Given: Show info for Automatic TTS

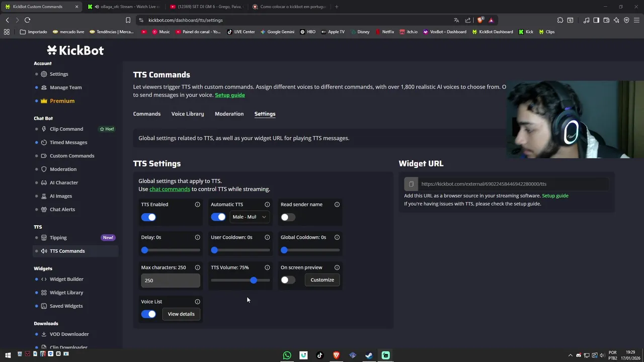Looking at the screenshot, I should [x=267, y=205].
